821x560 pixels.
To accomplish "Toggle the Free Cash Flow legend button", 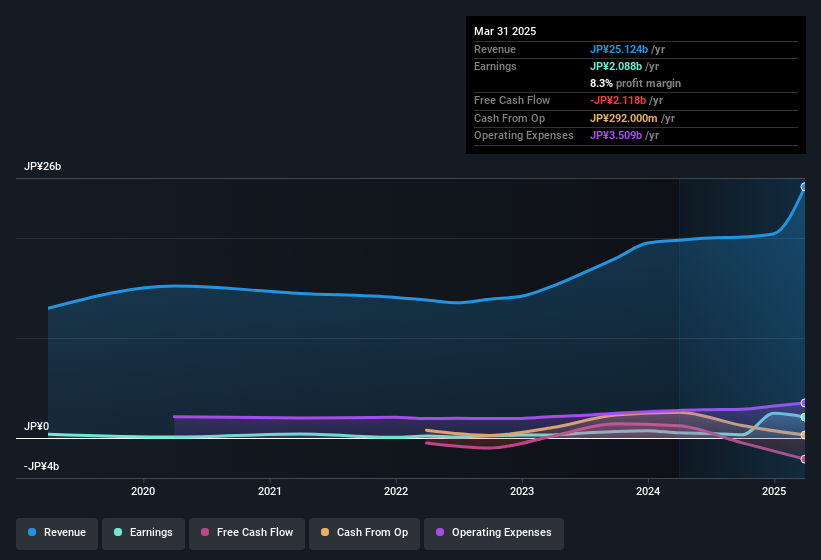I will point(247,533).
